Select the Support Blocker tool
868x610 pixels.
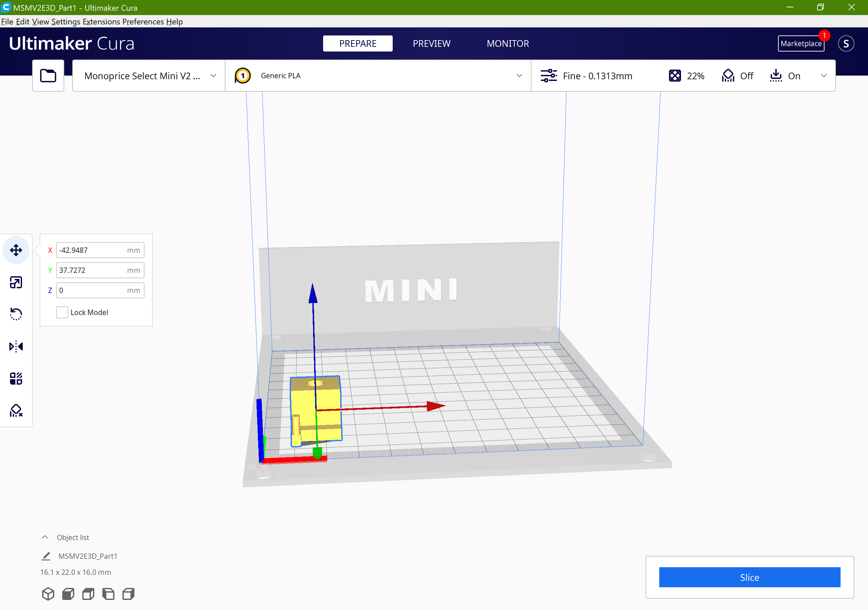(x=16, y=410)
